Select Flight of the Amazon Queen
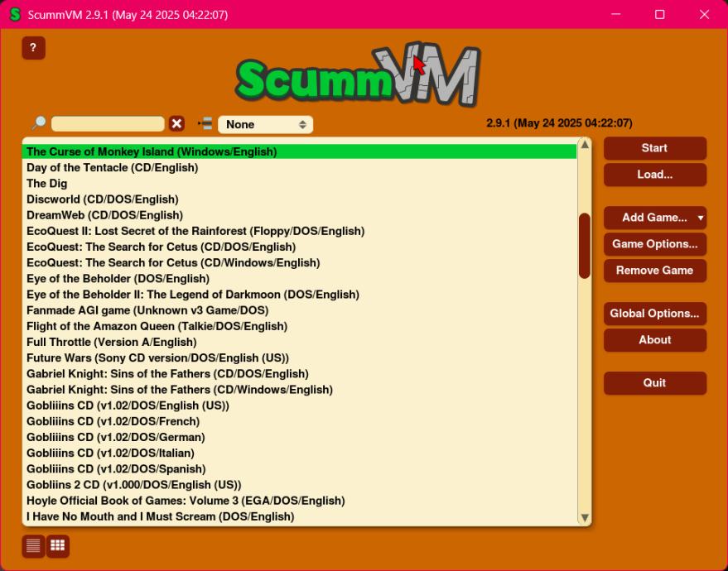 tap(299, 326)
